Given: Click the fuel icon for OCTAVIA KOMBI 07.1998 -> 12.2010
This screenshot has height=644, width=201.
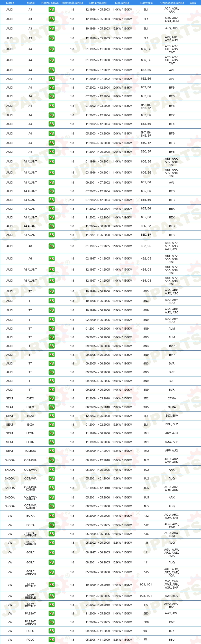Looking at the screenshot, I should [x=52, y=488].
